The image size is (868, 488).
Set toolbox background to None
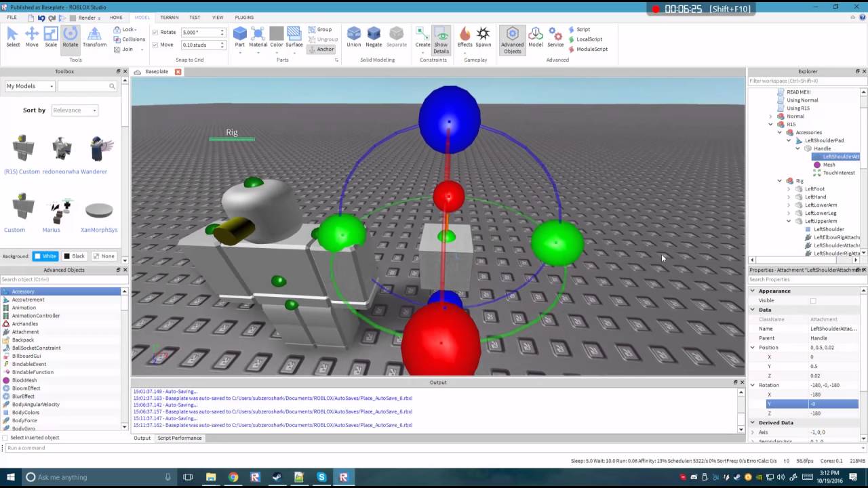point(104,256)
